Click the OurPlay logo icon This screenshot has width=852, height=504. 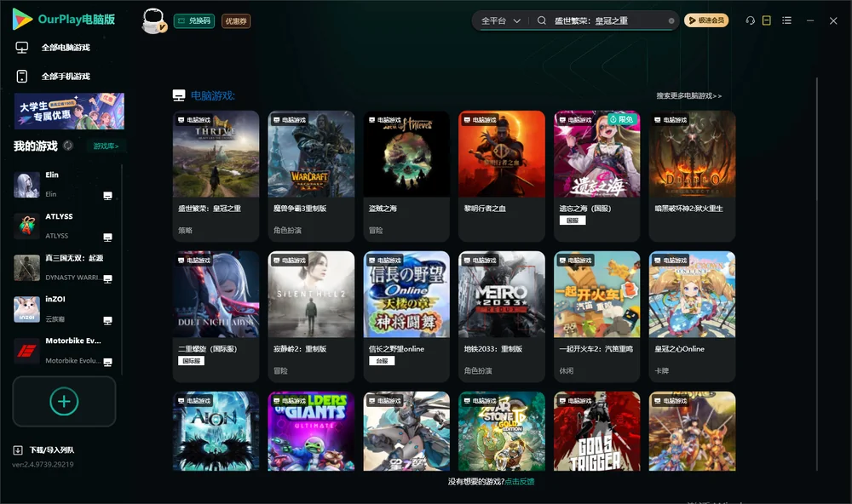[x=22, y=19]
